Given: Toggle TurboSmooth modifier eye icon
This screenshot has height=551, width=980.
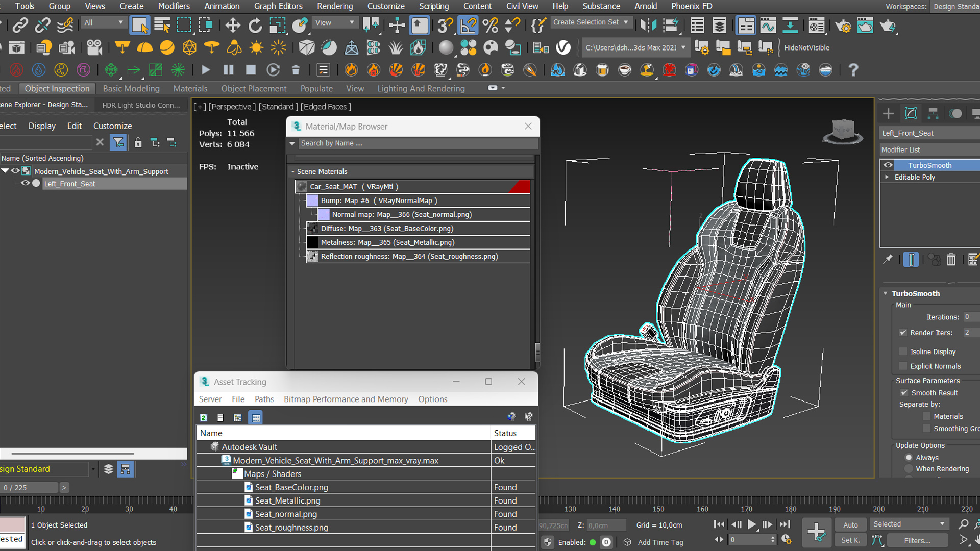Looking at the screenshot, I should click(x=888, y=165).
